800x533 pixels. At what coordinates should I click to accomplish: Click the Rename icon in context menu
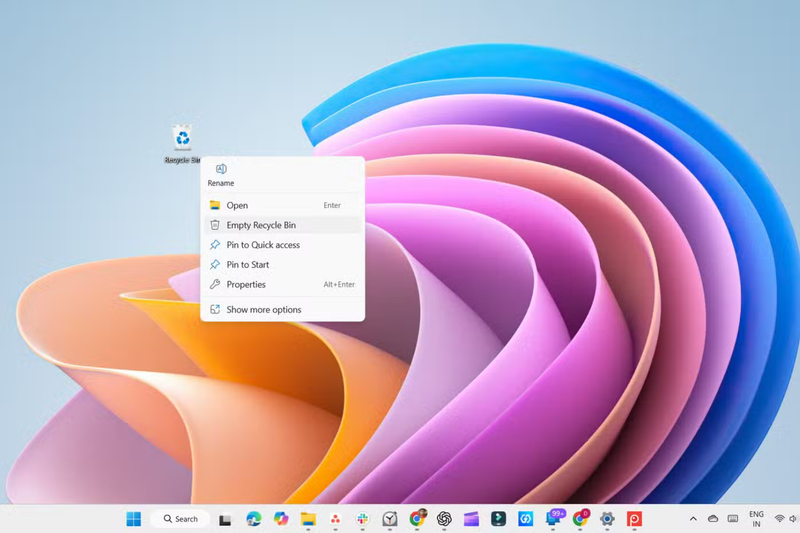(221, 171)
